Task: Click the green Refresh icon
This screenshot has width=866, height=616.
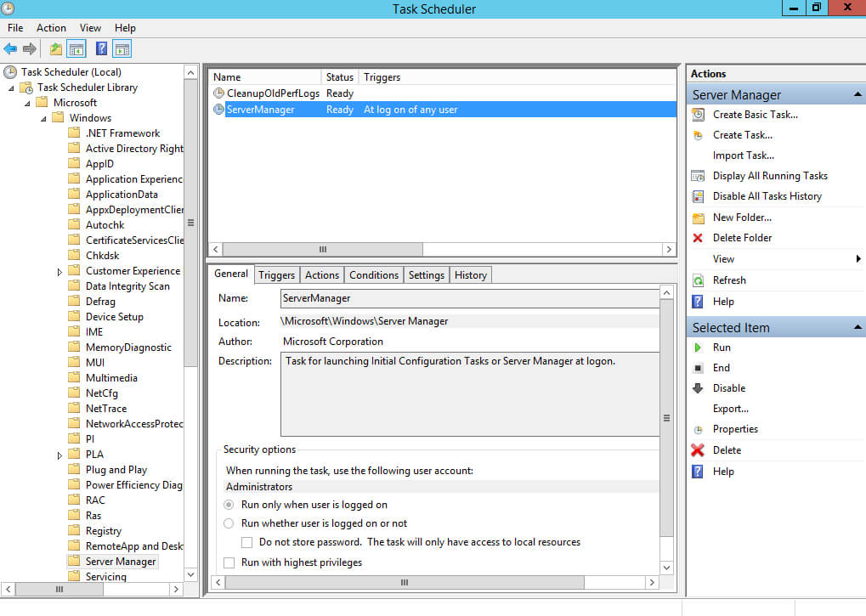Action: pos(698,280)
